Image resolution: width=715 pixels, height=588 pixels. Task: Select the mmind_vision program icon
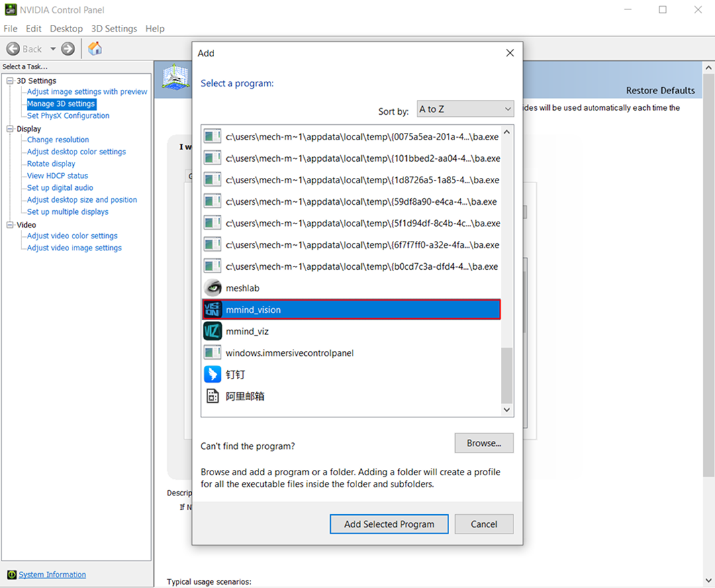pos(212,309)
